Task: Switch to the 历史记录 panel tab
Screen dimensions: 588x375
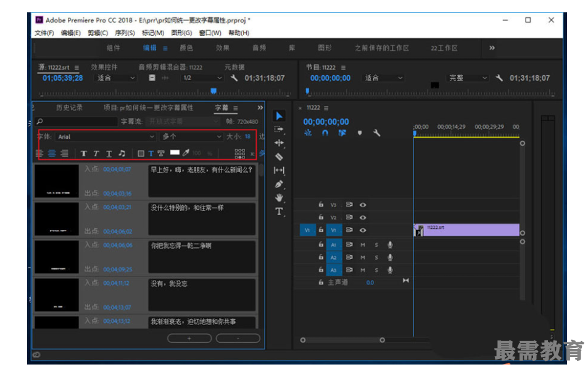Action: tap(69, 107)
